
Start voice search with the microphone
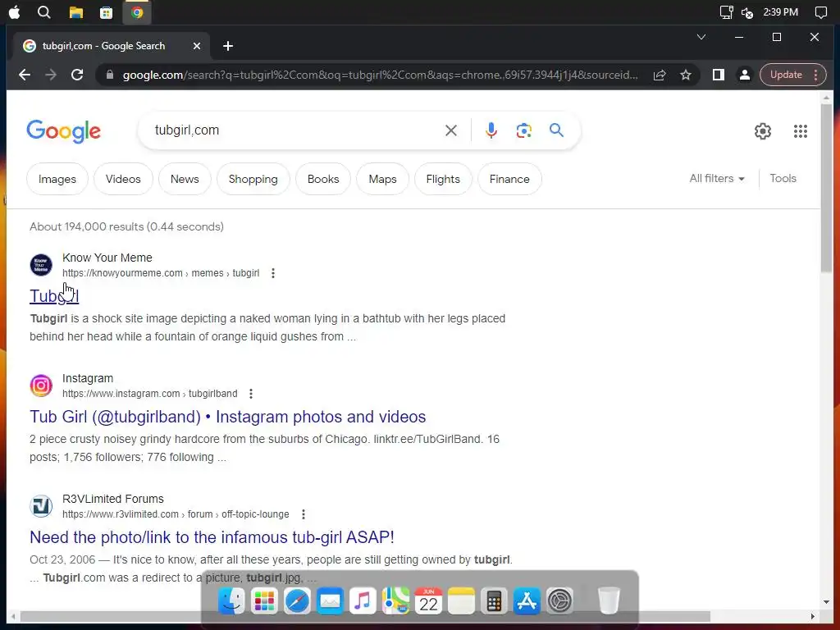coord(491,130)
